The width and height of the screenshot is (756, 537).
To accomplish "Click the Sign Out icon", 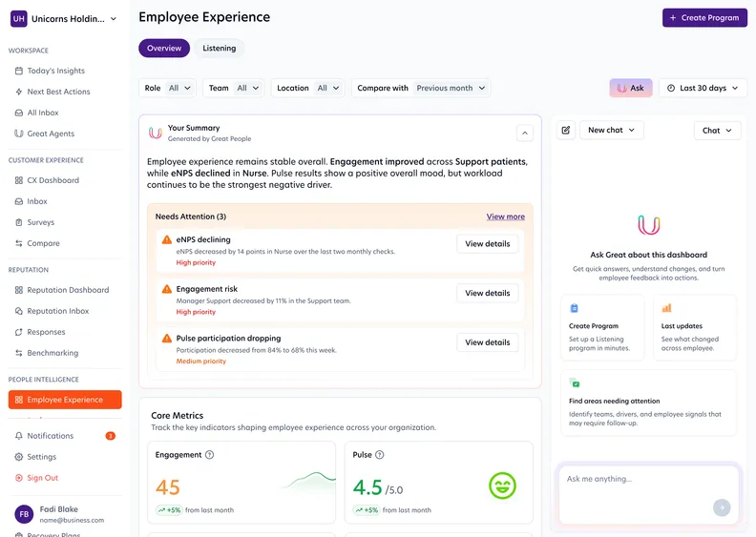I will click(19, 478).
